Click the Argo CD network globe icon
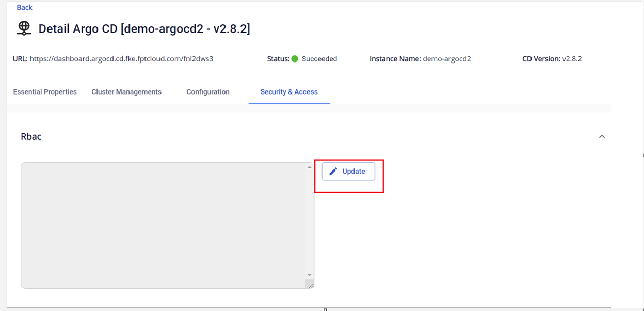 (24, 28)
